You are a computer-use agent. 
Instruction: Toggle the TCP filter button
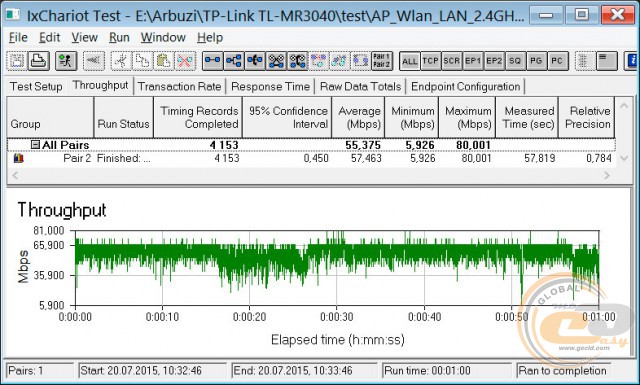[431, 61]
